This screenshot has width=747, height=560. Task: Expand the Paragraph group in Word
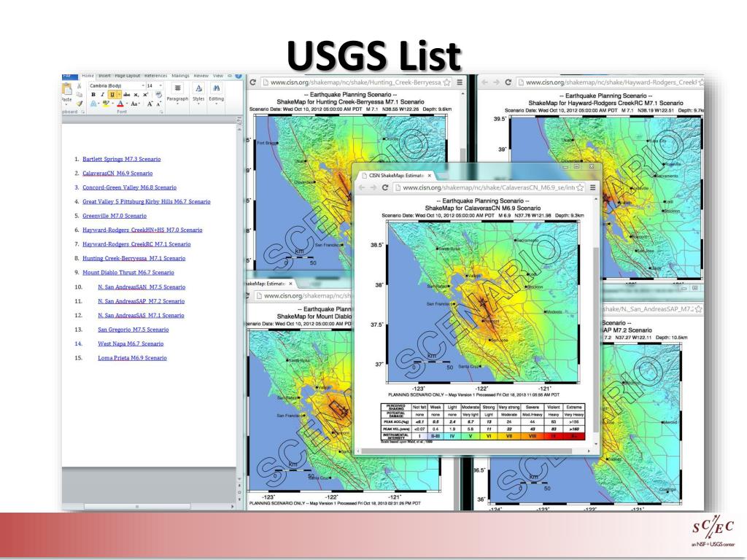pos(177,93)
